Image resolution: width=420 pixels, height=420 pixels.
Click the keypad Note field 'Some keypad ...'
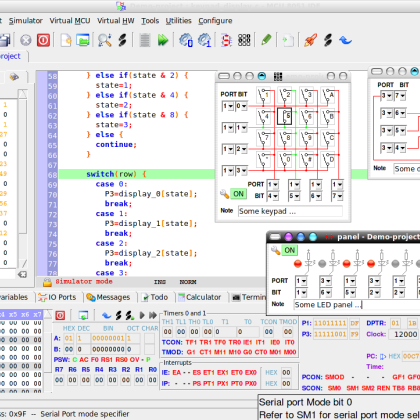coord(290,211)
